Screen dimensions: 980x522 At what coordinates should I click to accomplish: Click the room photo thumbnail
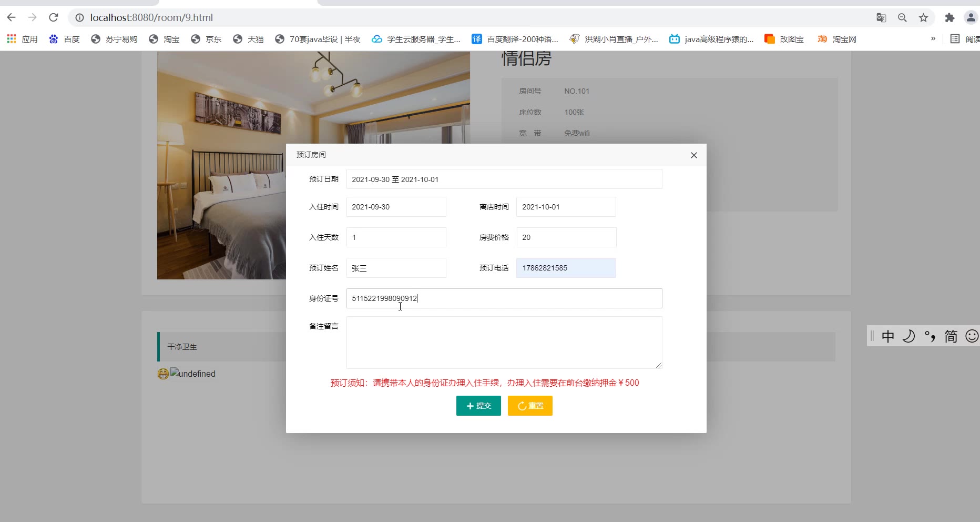221,165
